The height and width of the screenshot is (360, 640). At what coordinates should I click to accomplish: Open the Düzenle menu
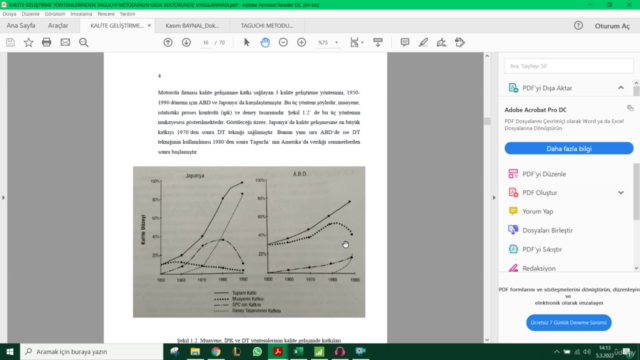pyautogui.click(x=31, y=14)
